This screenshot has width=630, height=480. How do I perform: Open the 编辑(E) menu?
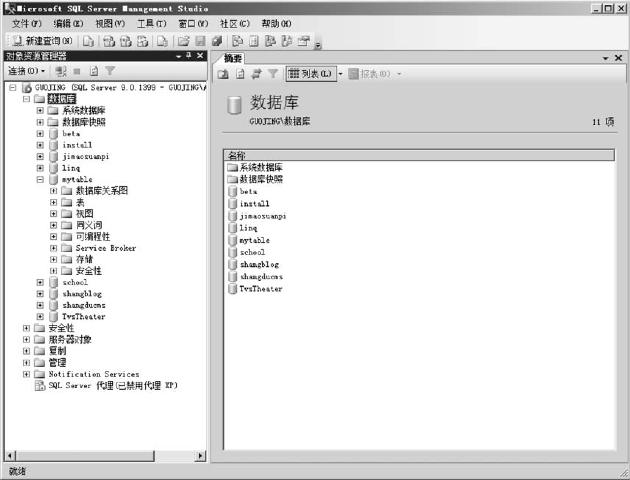(68, 24)
